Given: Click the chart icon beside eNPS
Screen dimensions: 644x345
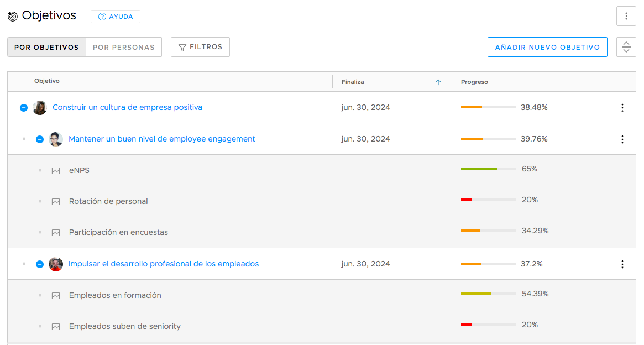Looking at the screenshot, I should (x=56, y=171).
